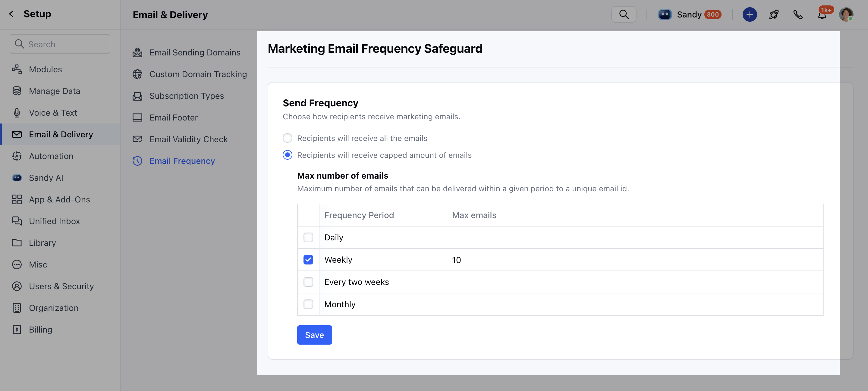Viewport: 868px width, 391px height.
Task: Open the Sandy AI assistant icon in top bar
Action: tap(665, 14)
